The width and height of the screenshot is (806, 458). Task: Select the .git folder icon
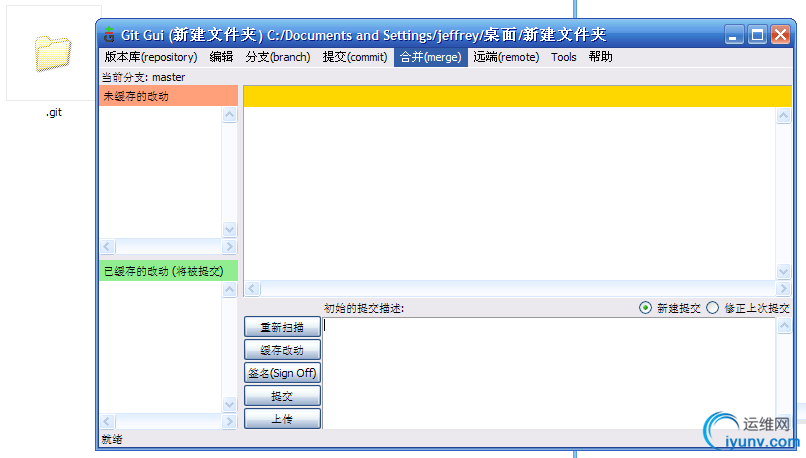[x=53, y=53]
